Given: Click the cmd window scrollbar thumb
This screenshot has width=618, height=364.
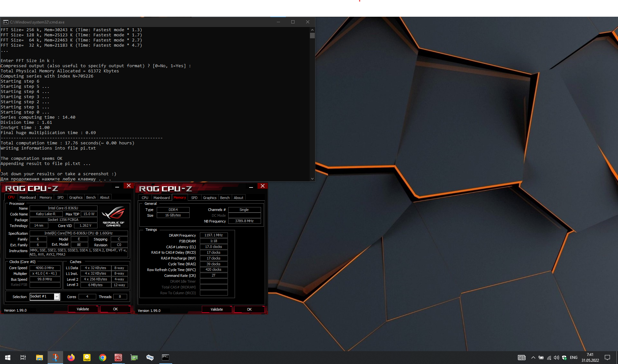Looking at the screenshot, I should (312, 35).
